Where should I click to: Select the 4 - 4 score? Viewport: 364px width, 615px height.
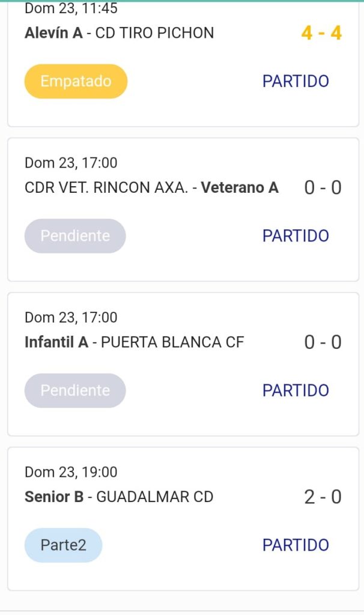click(321, 32)
